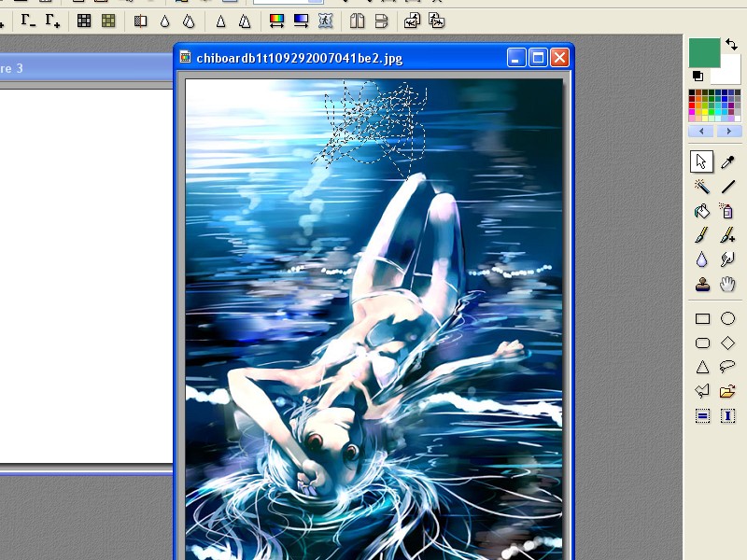Show next palette colors with right arrow
Image resolution: width=747 pixels, height=560 pixels.
(x=729, y=131)
